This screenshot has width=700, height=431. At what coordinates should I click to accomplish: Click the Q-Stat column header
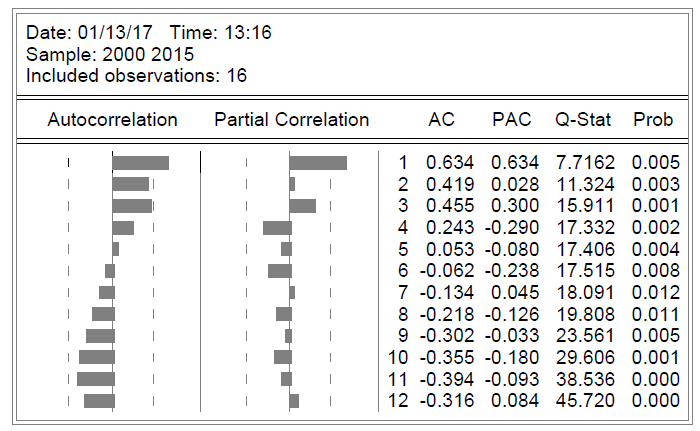(x=582, y=120)
